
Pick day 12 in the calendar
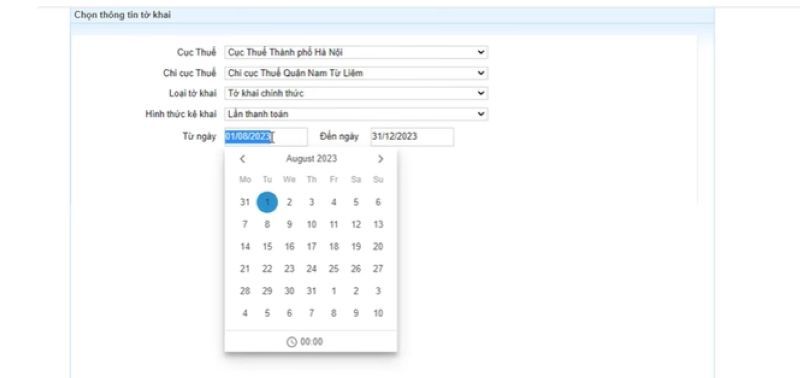(356, 224)
